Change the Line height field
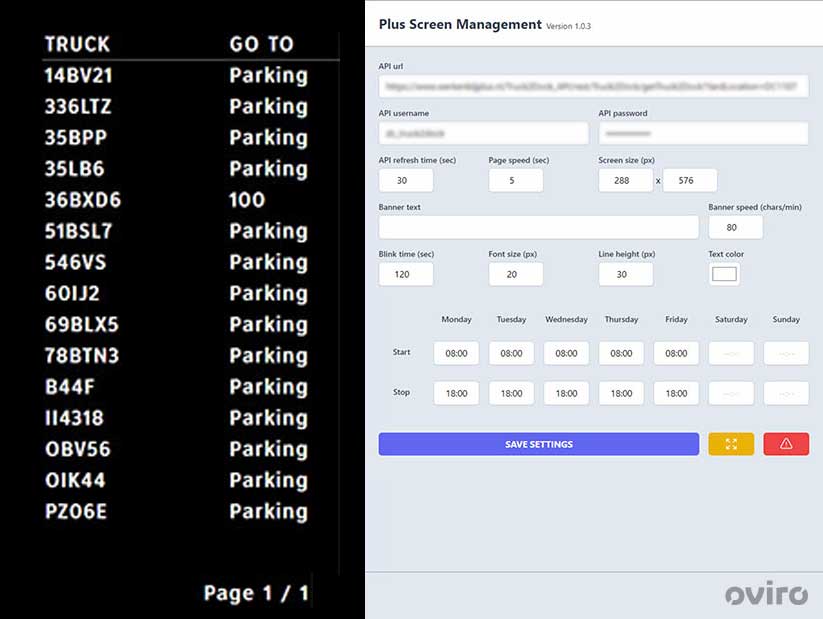 point(626,274)
